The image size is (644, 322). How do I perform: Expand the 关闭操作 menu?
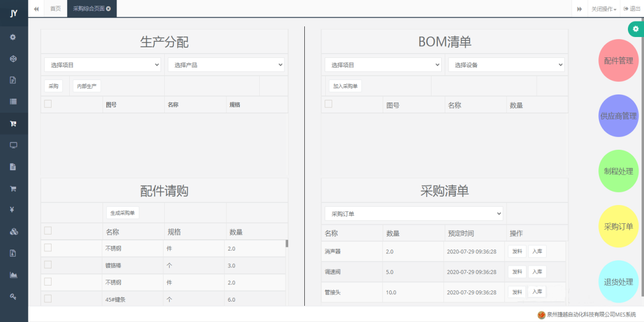[604, 9]
